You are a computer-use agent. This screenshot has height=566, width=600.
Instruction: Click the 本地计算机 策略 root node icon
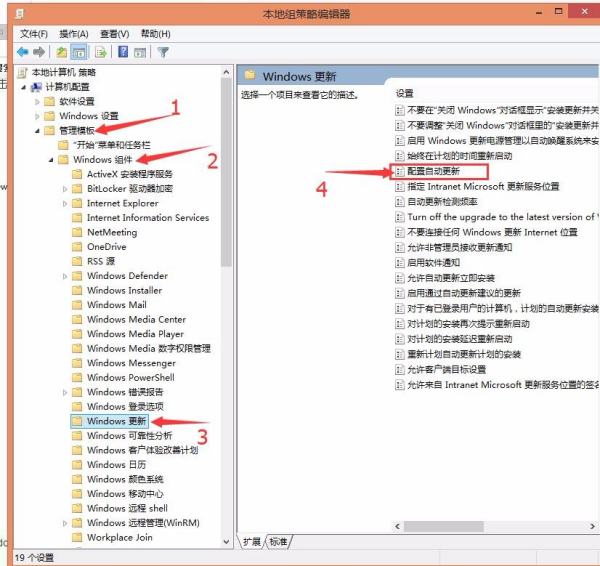[23, 73]
